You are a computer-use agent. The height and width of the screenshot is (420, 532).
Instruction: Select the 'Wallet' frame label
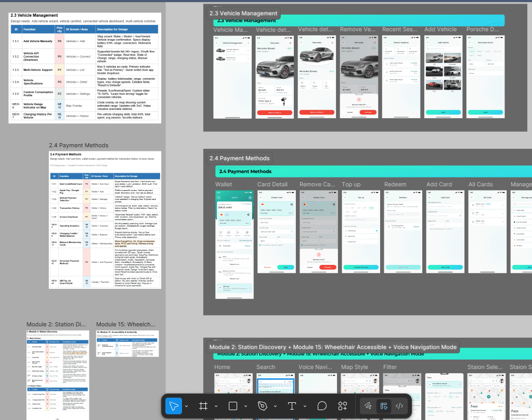tap(224, 184)
